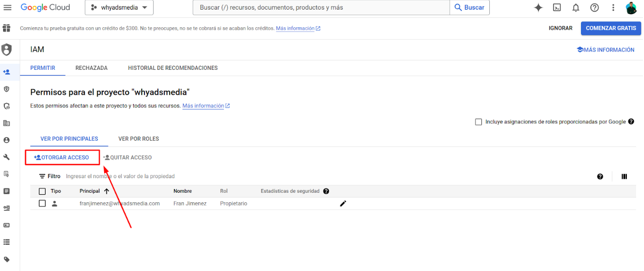This screenshot has height=271, width=644.
Task: Click the filter input field
Action: tap(215, 176)
